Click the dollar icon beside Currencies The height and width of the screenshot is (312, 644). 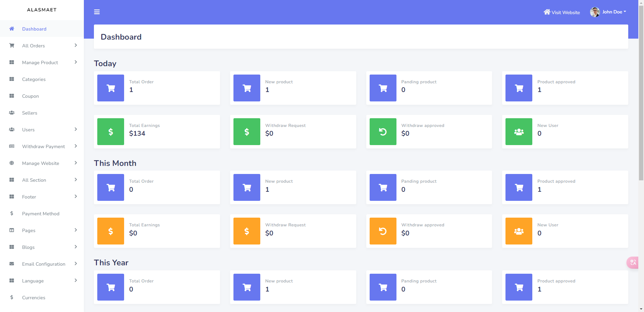(x=12, y=298)
